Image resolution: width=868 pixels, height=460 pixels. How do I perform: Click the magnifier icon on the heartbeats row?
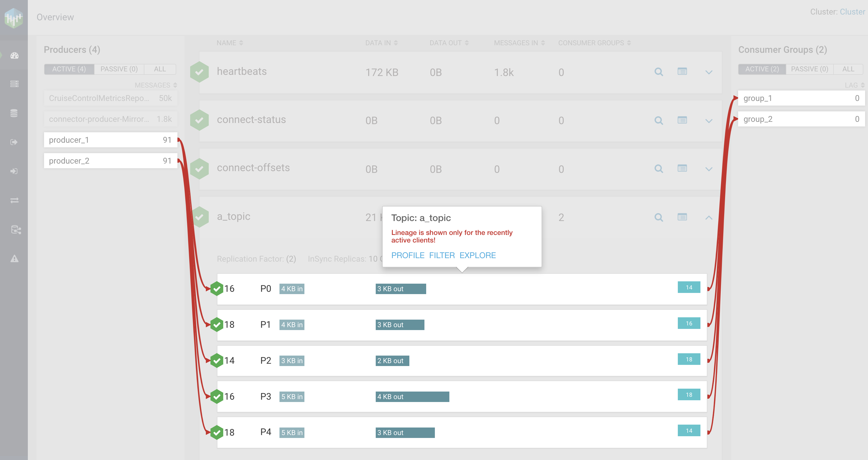pyautogui.click(x=659, y=72)
